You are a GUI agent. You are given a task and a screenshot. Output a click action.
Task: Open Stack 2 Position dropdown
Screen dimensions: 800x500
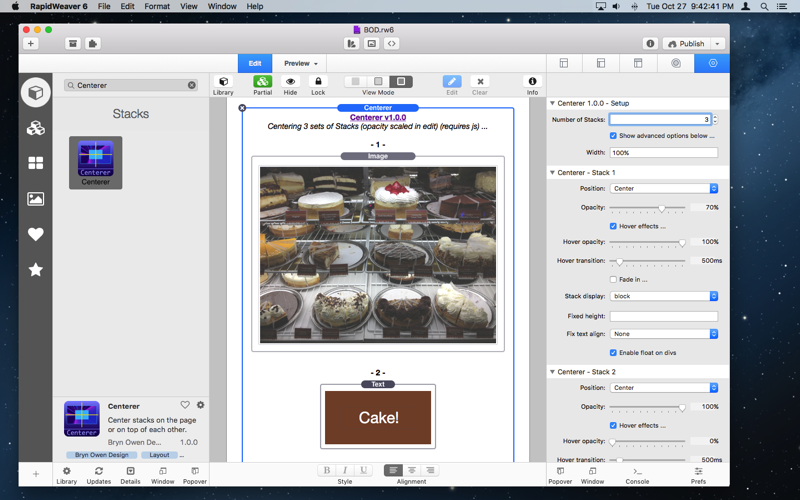point(664,388)
